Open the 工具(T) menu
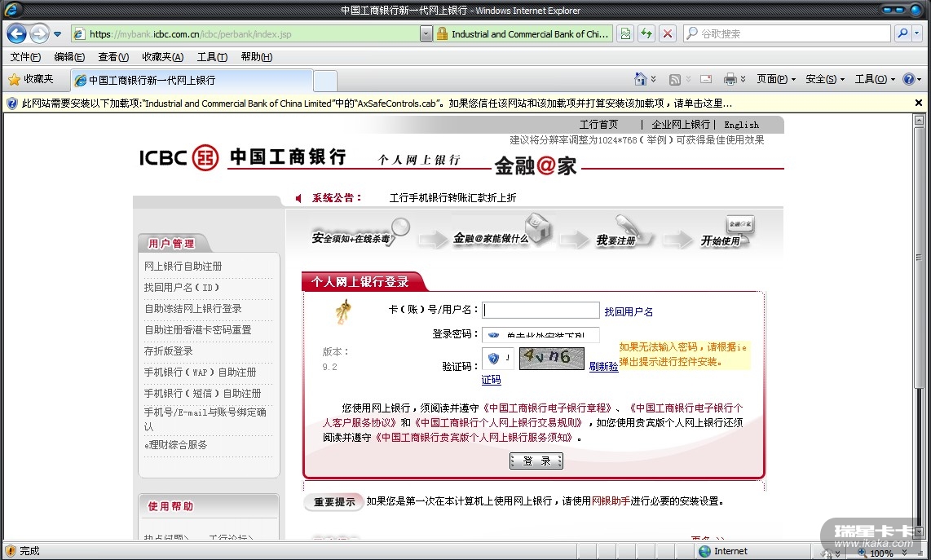Screen dimensions: 931x560 click(212, 57)
